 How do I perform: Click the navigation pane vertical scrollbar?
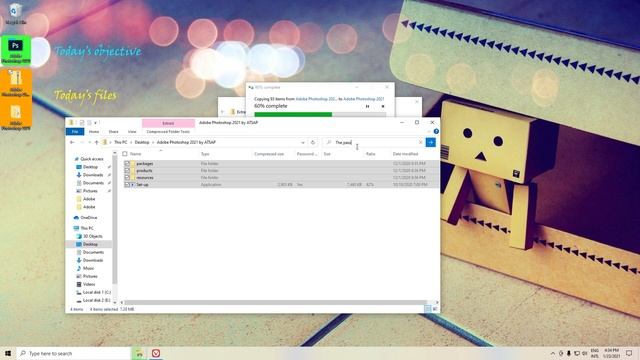pos(115,220)
